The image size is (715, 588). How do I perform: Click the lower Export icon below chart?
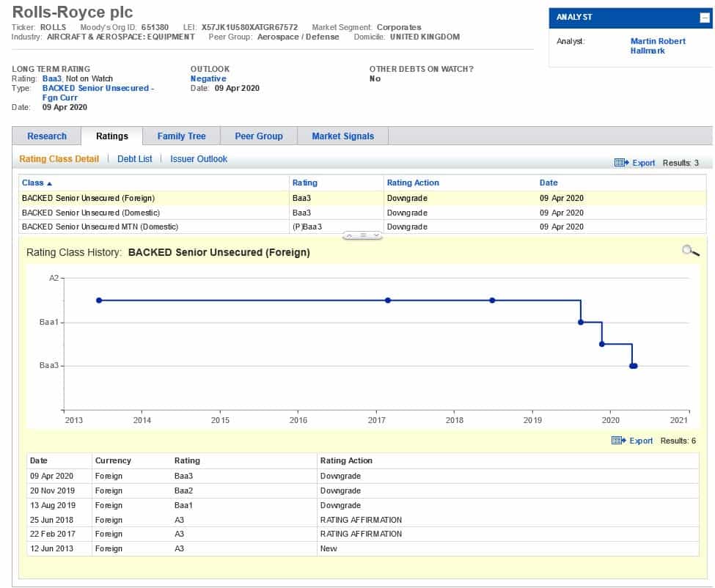[x=618, y=441]
